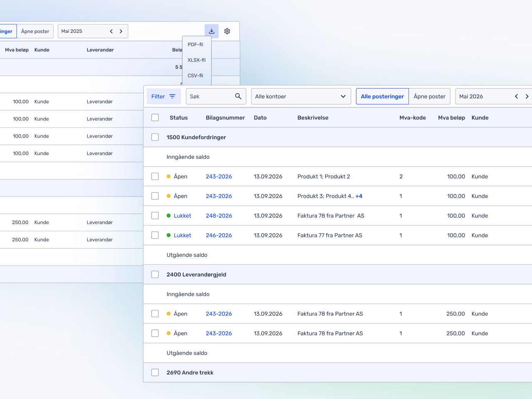Go to previous month from Mai 2026
Viewport: 532px width, 399px height.
click(x=517, y=96)
